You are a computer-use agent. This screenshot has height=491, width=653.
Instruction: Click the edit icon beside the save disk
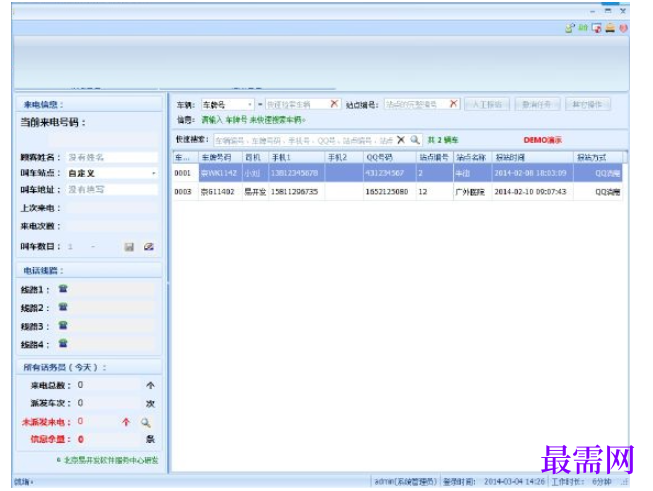coord(149,247)
